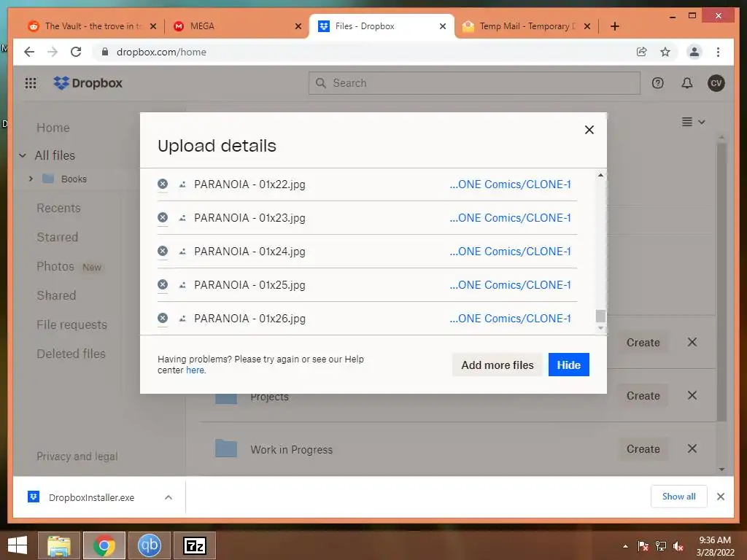
Task: Cancel upload of PARANOIA - 01x22.jpg
Action: point(163,184)
